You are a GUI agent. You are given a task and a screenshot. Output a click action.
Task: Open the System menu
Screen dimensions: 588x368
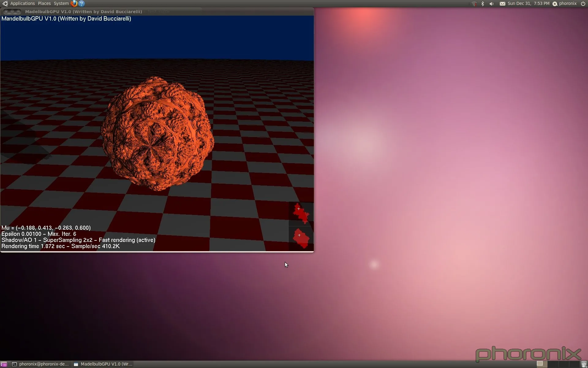[61, 3]
